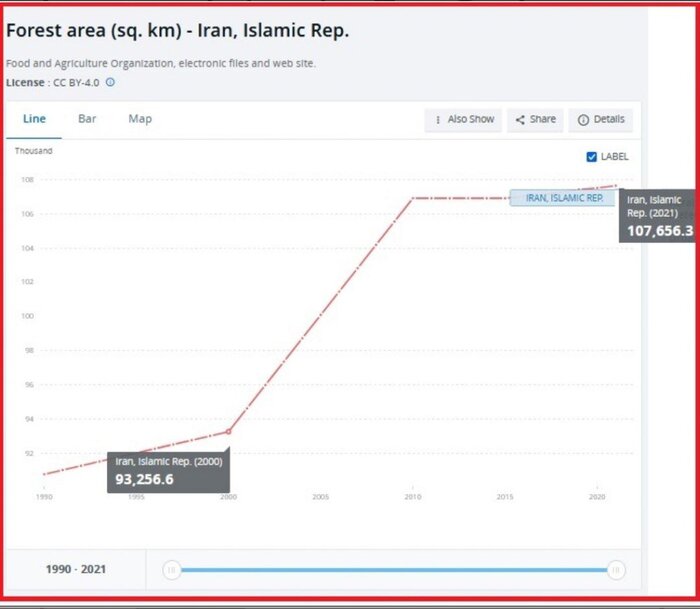
Task: Click the license info icon
Action: (111, 82)
